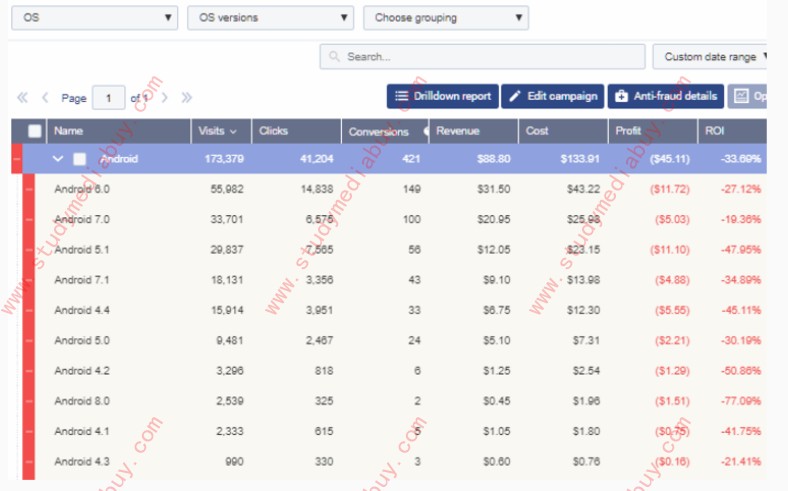Go to first page double-arrow icon
This screenshot has width=788, height=491.
click(x=22, y=97)
